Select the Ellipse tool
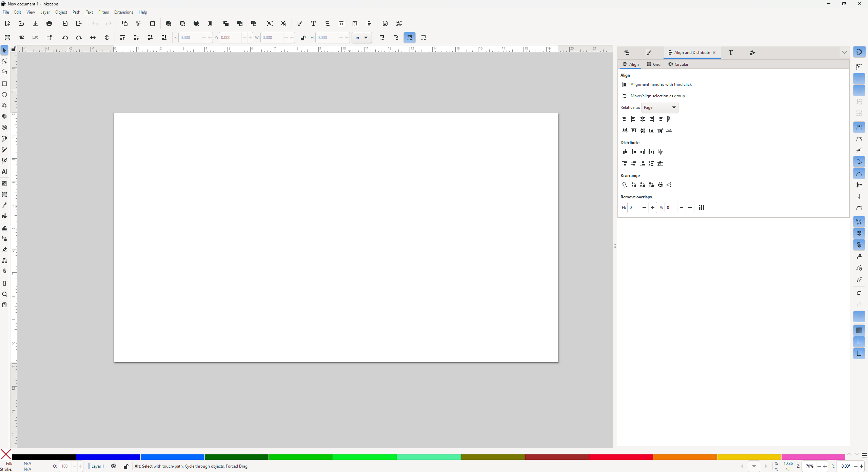 click(x=4, y=95)
